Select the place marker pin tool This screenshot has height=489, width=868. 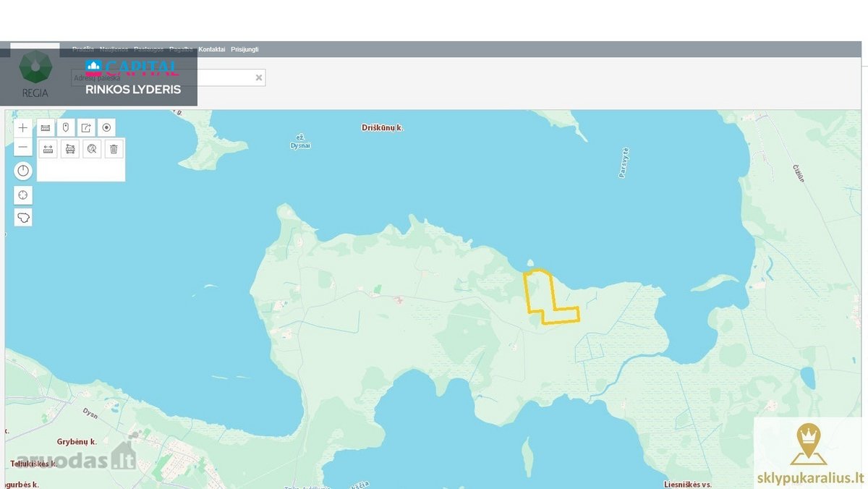pos(66,128)
